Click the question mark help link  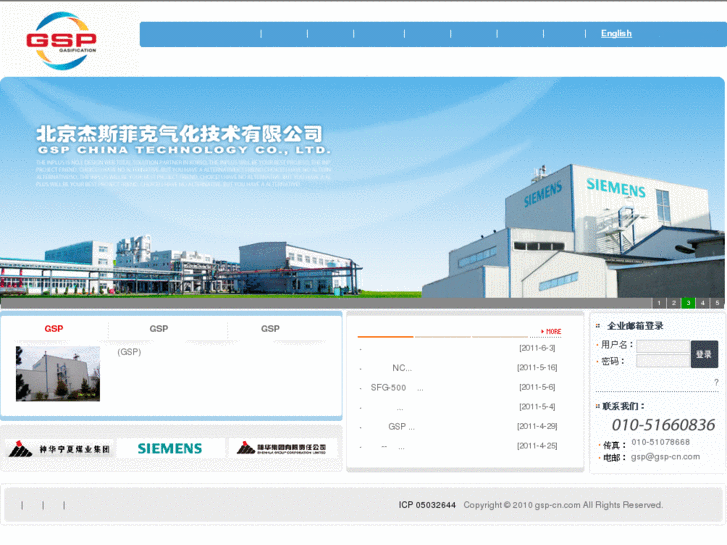click(716, 382)
